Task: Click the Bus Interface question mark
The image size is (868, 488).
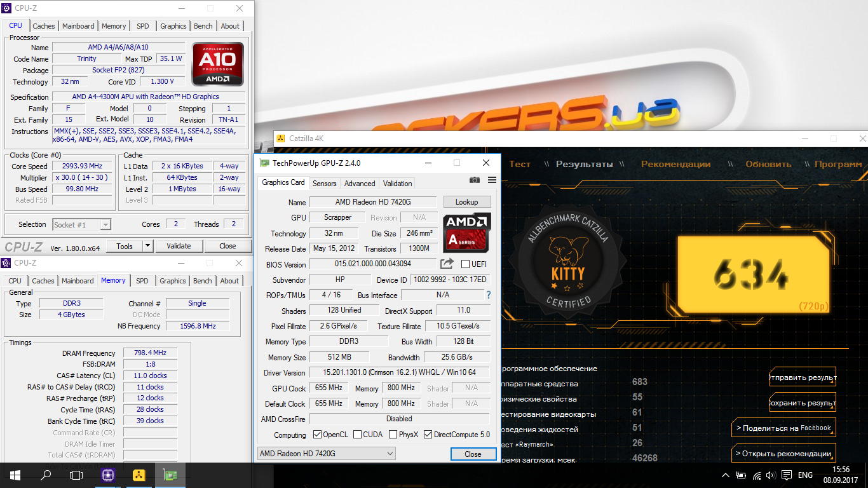Action: (489, 295)
